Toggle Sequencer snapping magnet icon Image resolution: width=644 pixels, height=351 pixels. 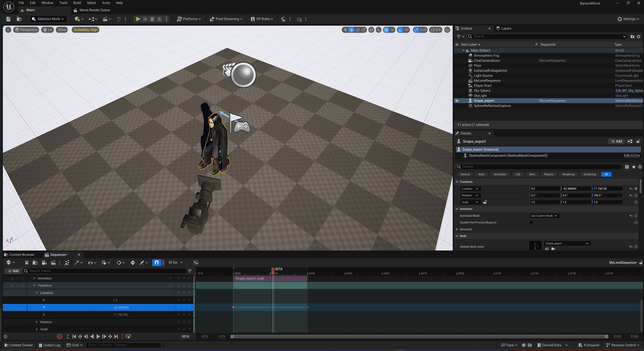pos(157,263)
